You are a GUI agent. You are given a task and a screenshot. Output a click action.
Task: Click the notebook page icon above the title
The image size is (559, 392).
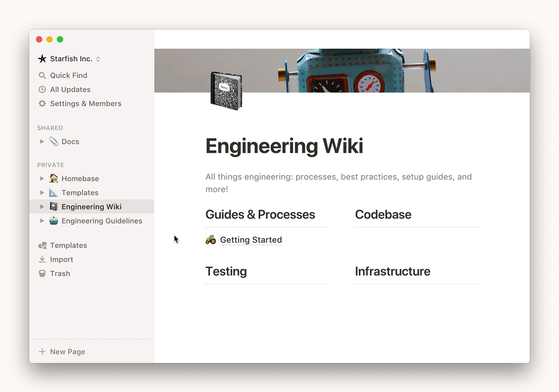click(x=226, y=91)
